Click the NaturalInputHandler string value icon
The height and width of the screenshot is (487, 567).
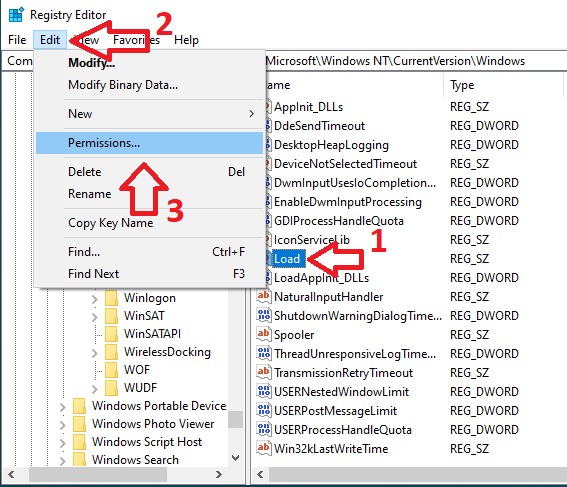tap(264, 296)
